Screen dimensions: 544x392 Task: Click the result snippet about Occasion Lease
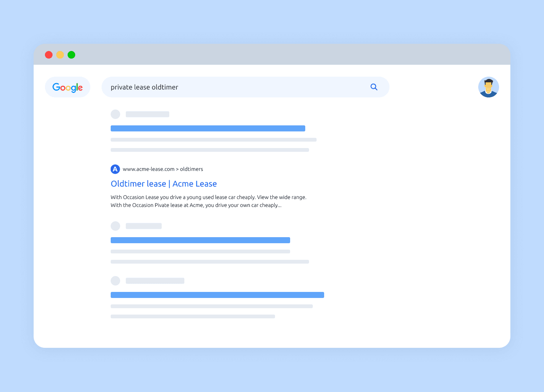(x=208, y=201)
